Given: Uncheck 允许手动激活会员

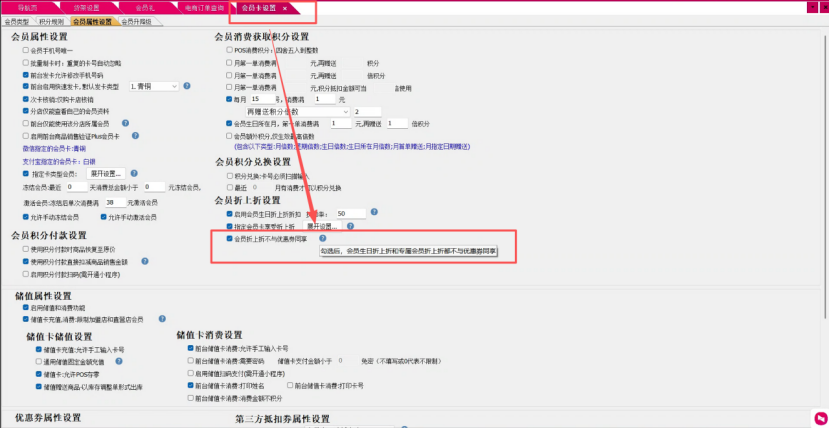Looking at the screenshot, I should [x=103, y=217].
